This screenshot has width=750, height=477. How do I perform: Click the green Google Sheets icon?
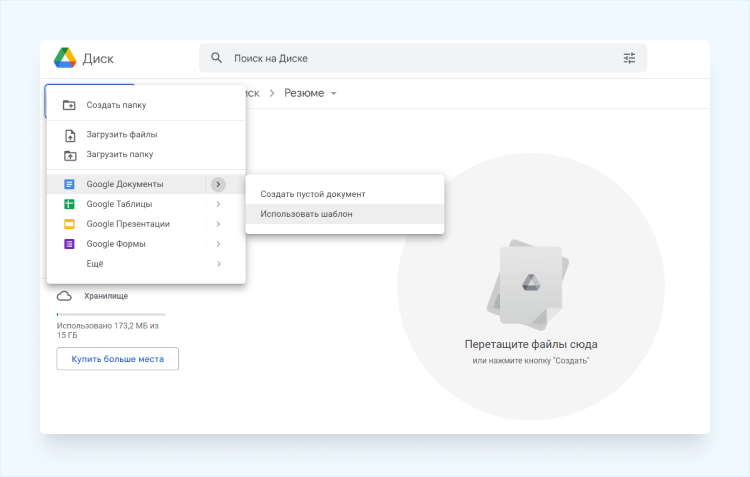coord(69,204)
